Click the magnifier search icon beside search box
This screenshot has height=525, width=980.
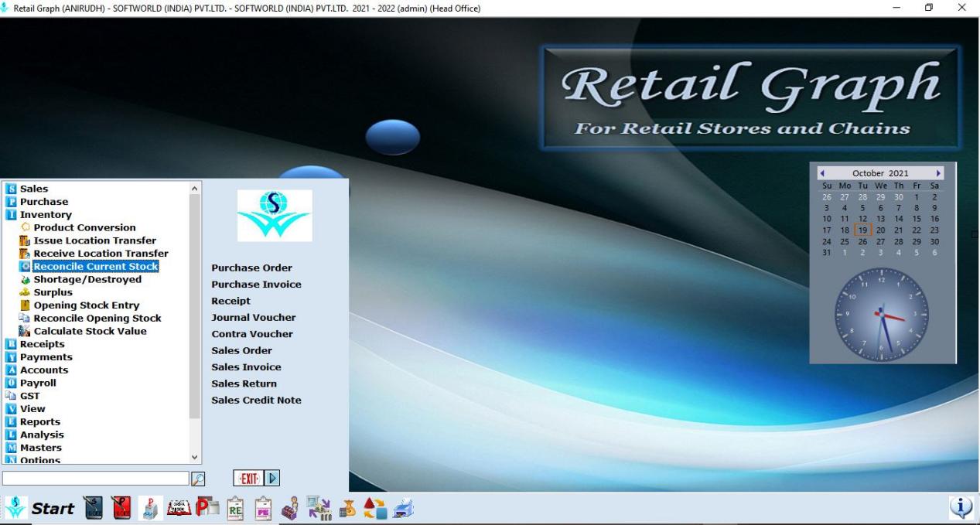198,479
